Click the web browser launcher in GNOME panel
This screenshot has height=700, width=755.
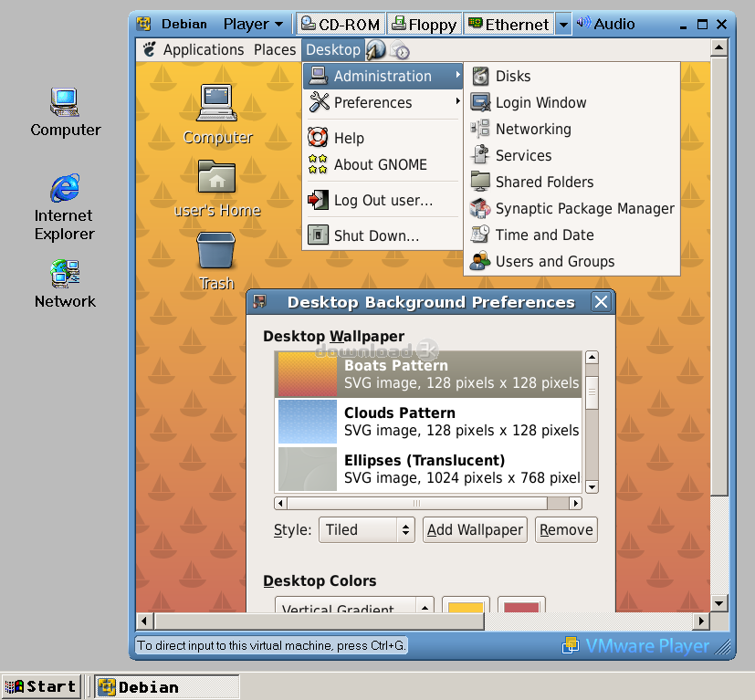[x=375, y=49]
